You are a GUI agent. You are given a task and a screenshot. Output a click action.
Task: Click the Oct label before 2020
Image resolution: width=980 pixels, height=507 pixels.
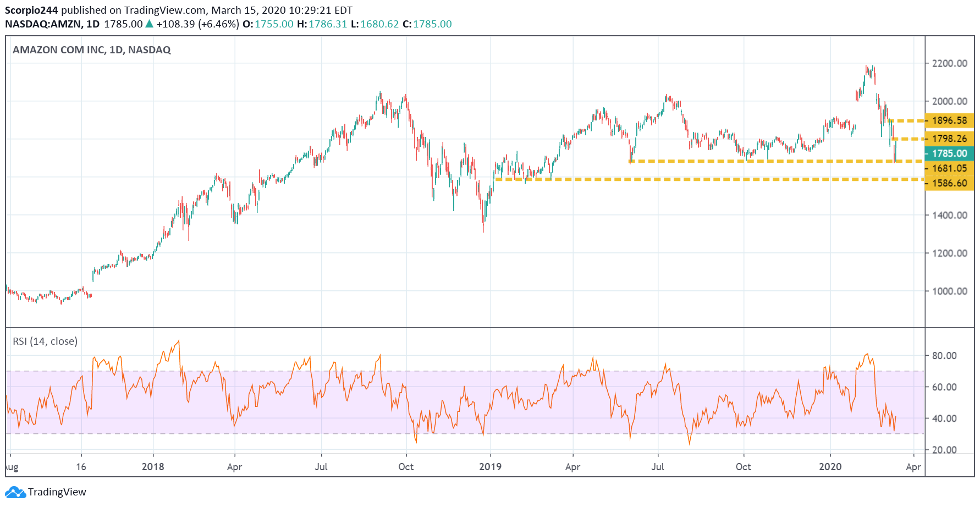point(743,466)
